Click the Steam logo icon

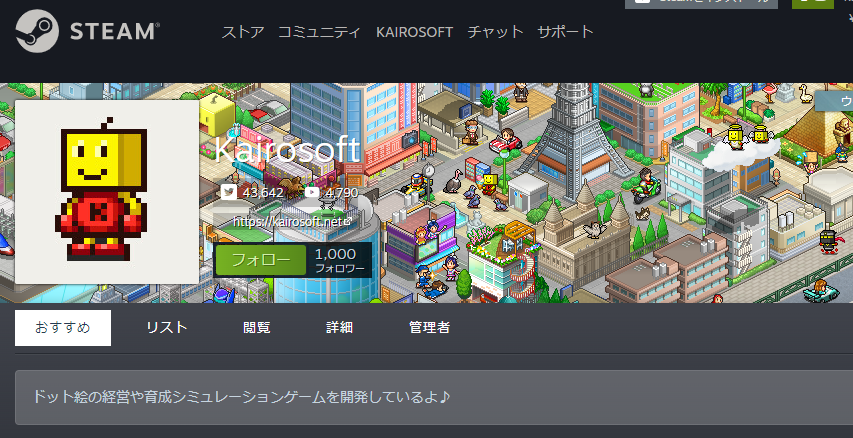(x=37, y=31)
